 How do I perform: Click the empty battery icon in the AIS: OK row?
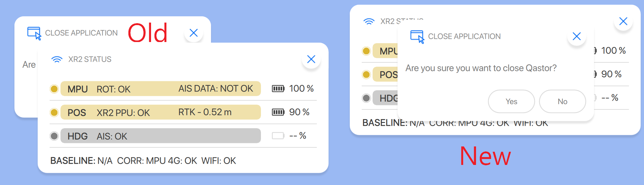click(278, 136)
